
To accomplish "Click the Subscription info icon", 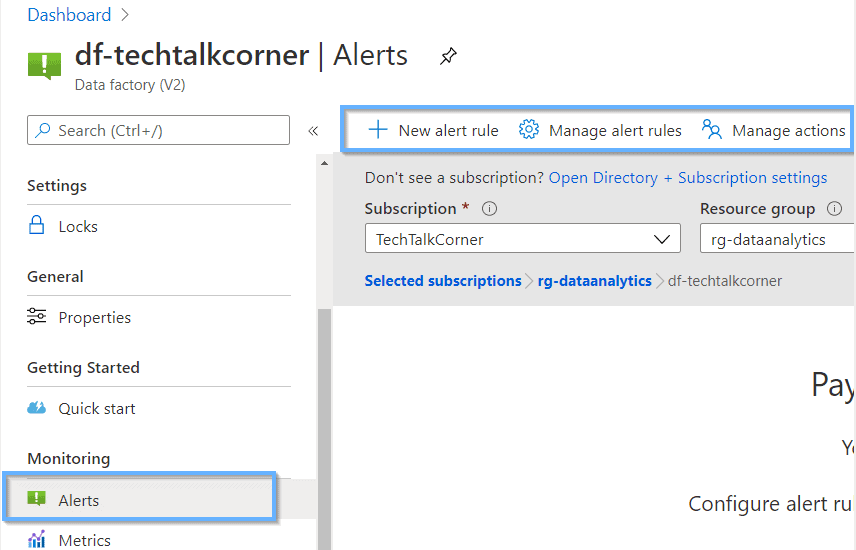I will tap(489, 209).
